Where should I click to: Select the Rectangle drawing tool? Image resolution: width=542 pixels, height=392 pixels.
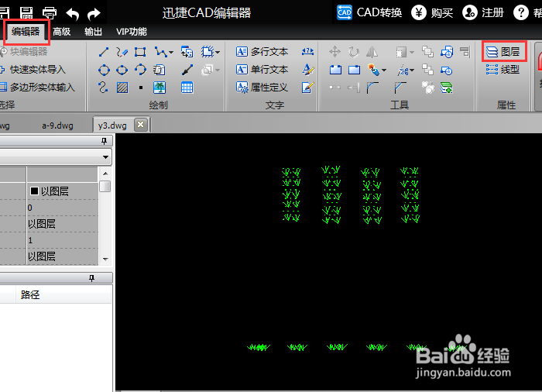point(140,52)
